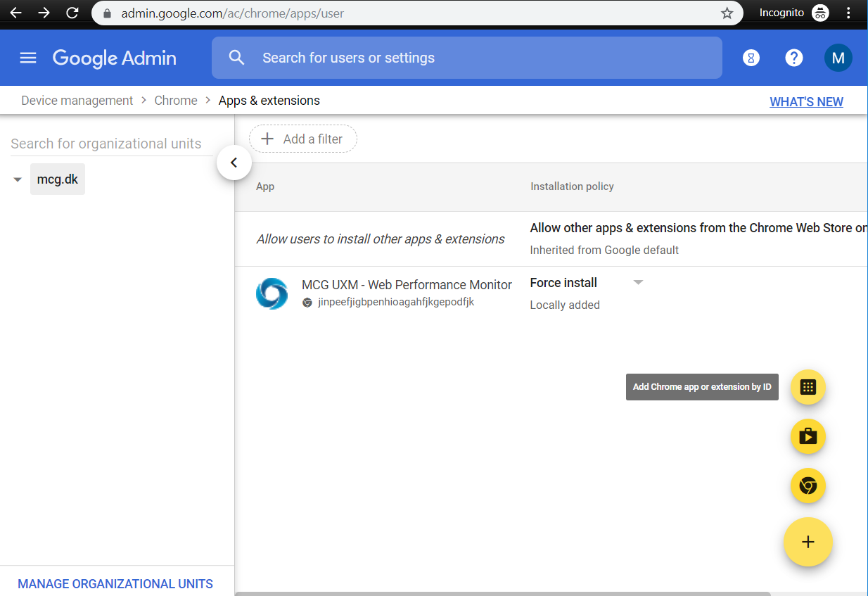Open the hamburger main menu
Viewport: 868px width, 596px height.
[x=28, y=58]
